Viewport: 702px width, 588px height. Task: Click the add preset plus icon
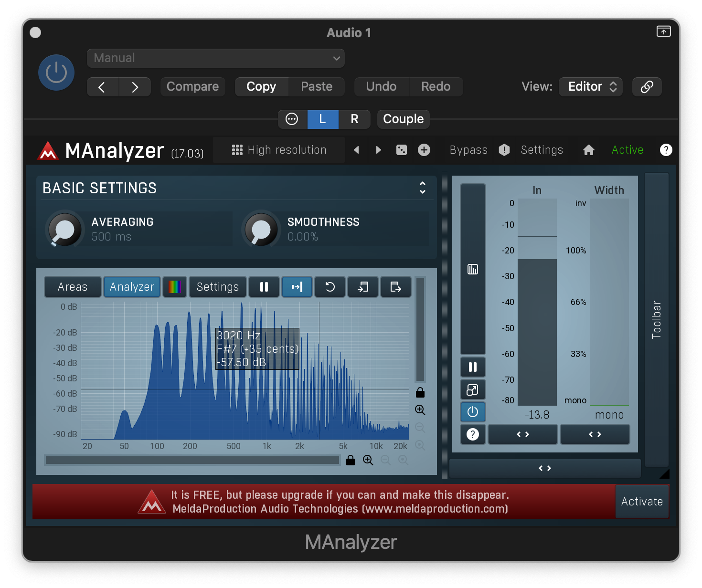click(424, 150)
